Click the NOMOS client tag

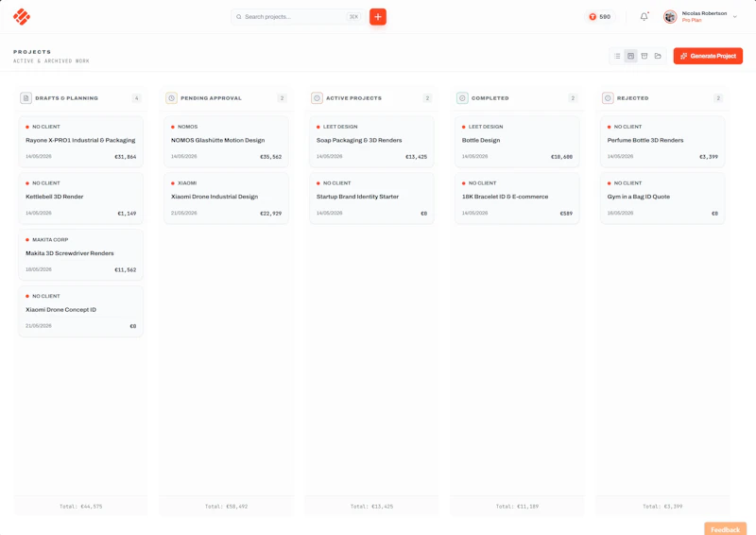[x=187, y=127]
